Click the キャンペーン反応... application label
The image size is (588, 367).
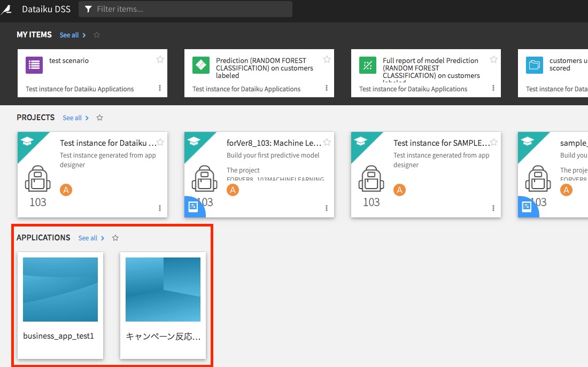pyautogui.click(x=163, y=336)
